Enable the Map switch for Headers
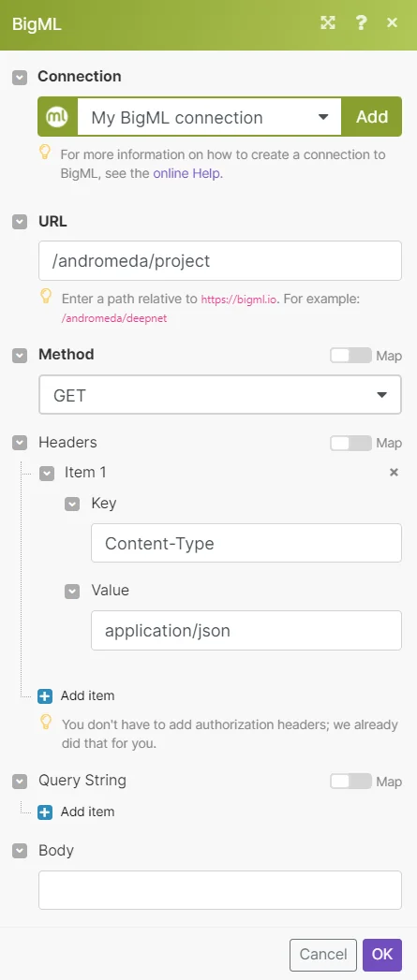Image resolution: width=417 pixels, height=980 pixels. 350,443
